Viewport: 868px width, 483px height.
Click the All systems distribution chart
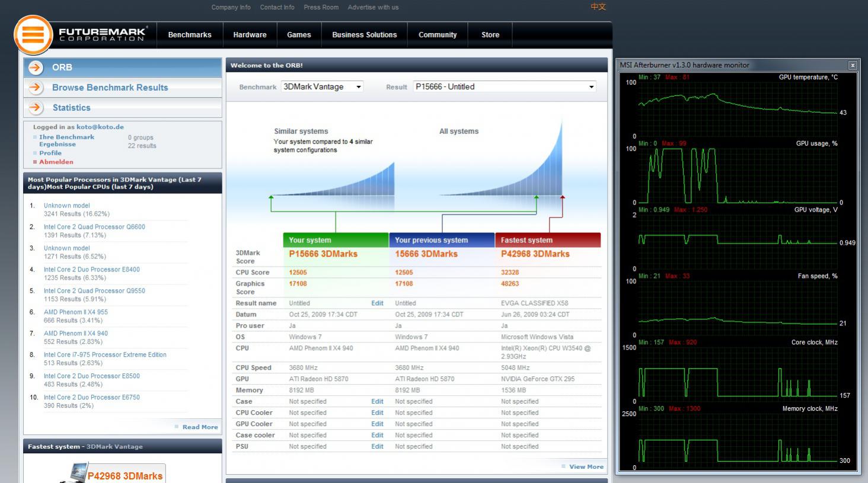pos(501,157)
